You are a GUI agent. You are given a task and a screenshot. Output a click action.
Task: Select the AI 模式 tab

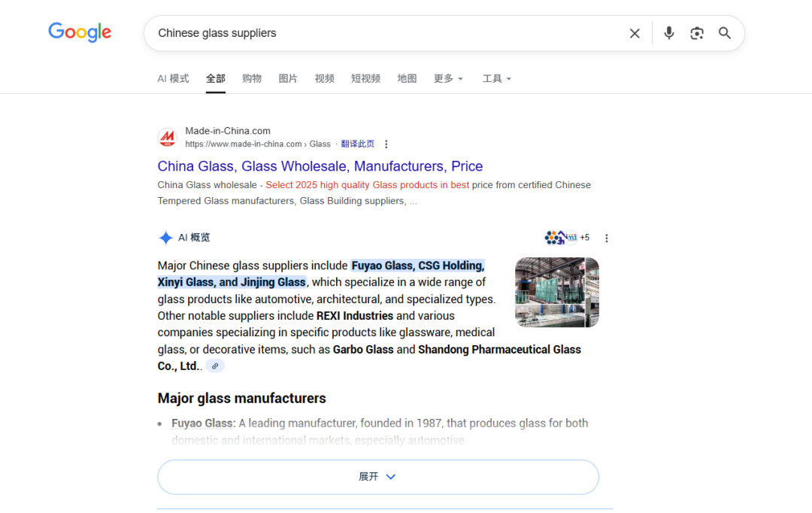tap(173, 79)
